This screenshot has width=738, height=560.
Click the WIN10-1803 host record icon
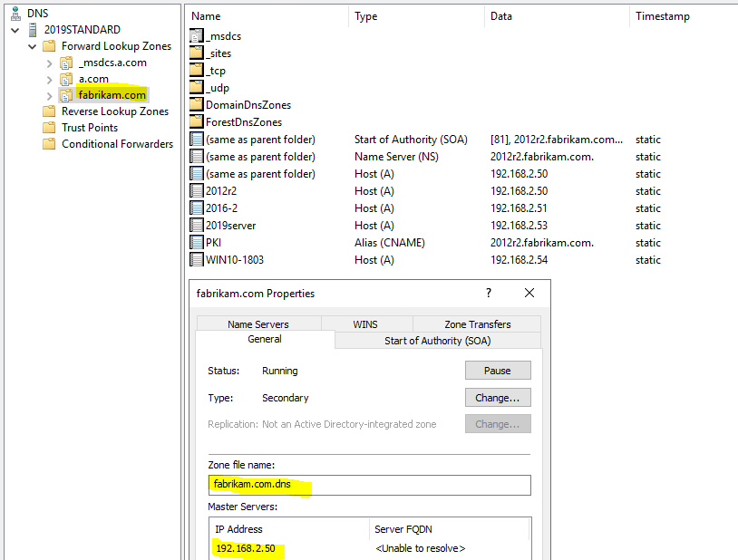[x=197, y=260]
